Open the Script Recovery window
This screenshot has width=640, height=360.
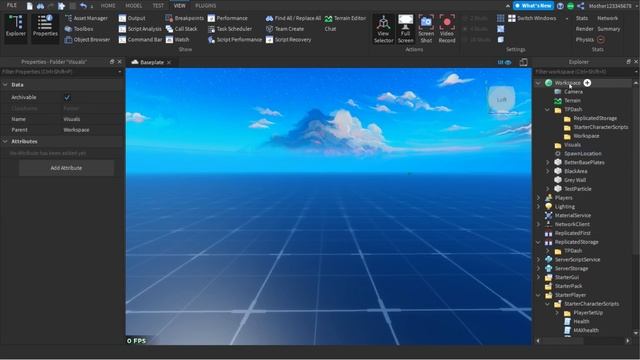point(288,40)
